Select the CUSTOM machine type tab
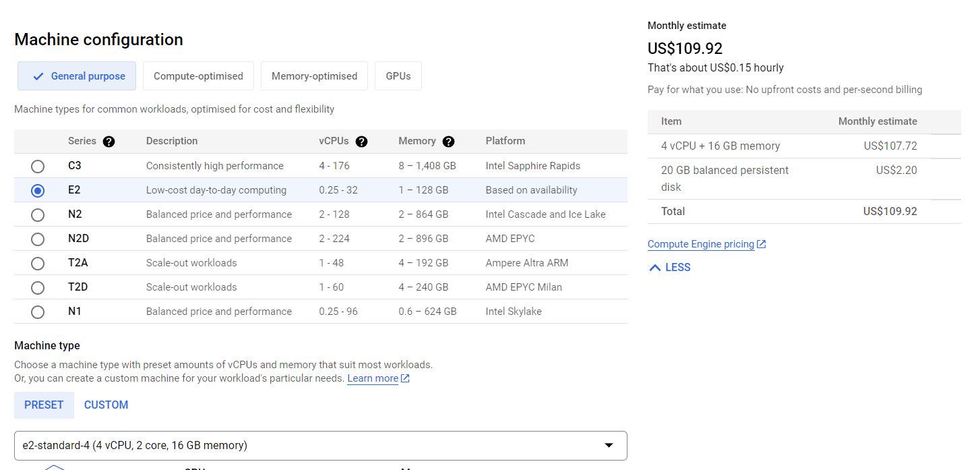This screenshot has width=980, height=470. [x=106, y=405]
